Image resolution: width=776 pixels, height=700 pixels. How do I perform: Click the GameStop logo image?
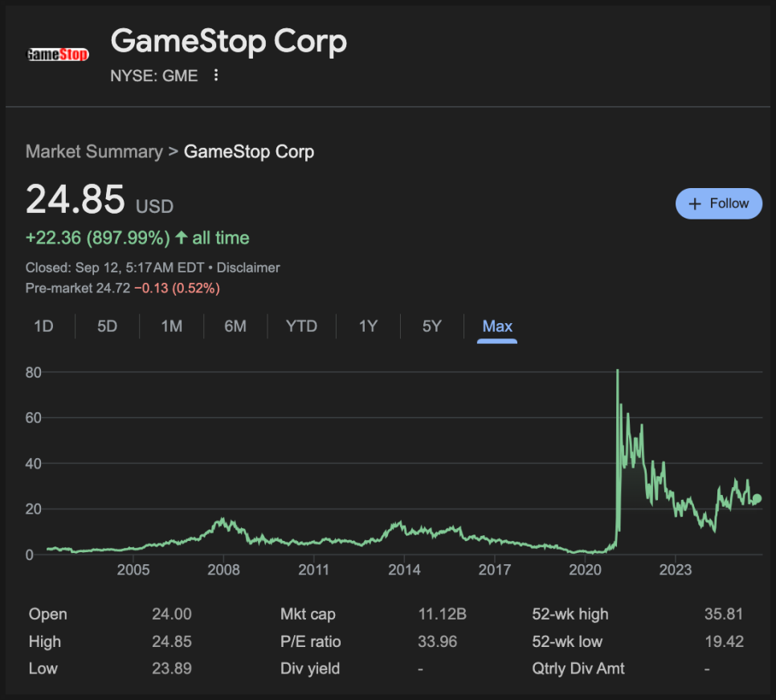[57, 54]
